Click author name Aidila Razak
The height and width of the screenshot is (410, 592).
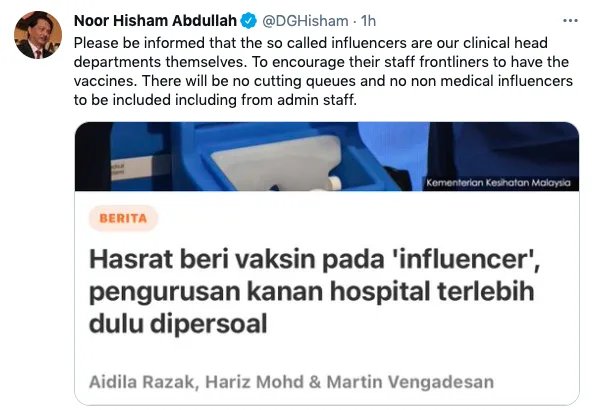pyautogui.click(x=141, y=382)
